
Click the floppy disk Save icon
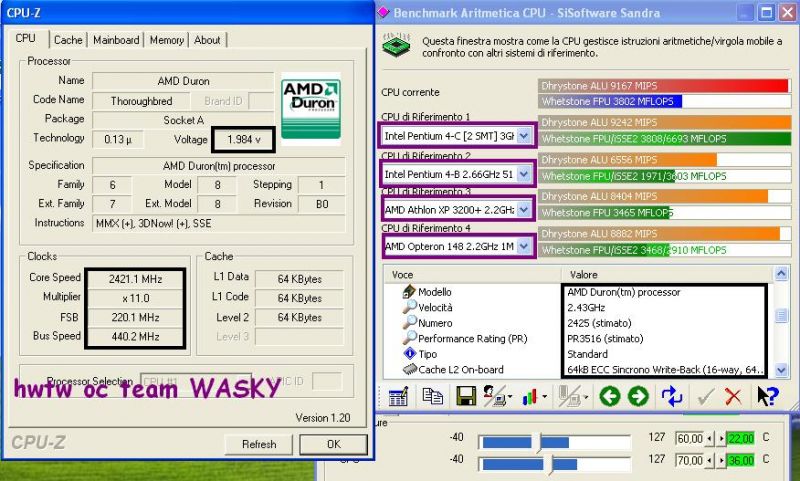point(466,396)
